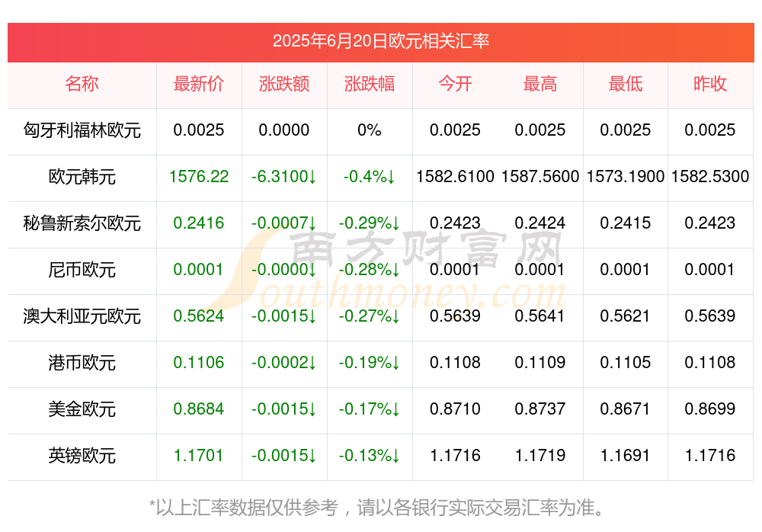Click low price 0.2415
This screenshot has height=532, width=762.
tap(626, 223)
